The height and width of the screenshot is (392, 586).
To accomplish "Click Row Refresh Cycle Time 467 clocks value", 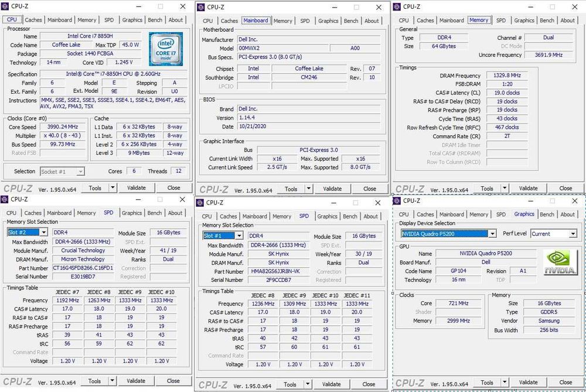I will pyautogui.click(x=507, y=127).
